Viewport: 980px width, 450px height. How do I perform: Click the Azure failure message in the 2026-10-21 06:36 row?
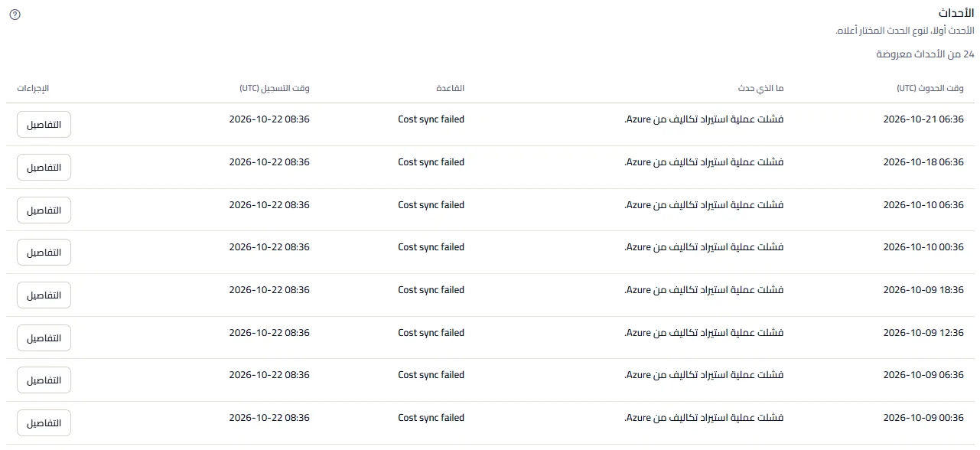[x=704, y=119]
